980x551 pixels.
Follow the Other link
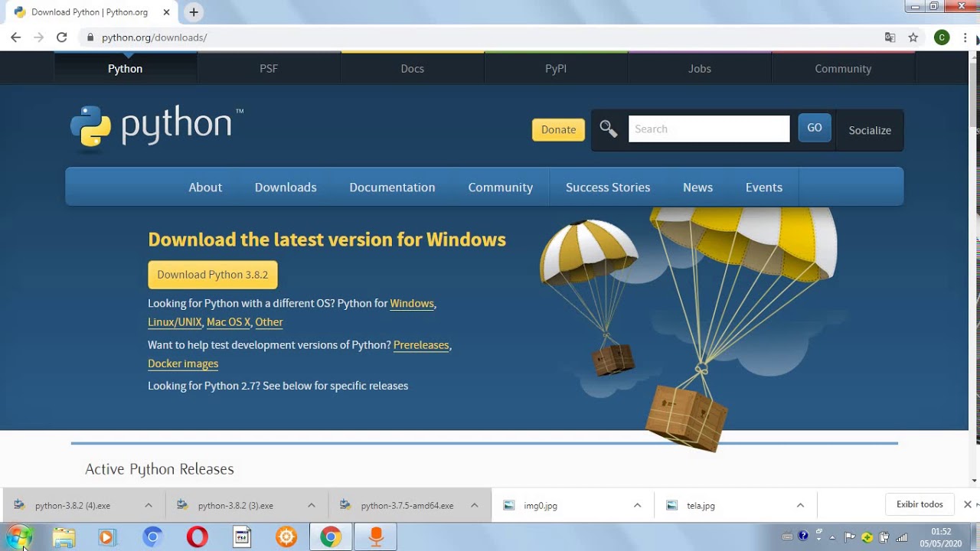point(269,322)
